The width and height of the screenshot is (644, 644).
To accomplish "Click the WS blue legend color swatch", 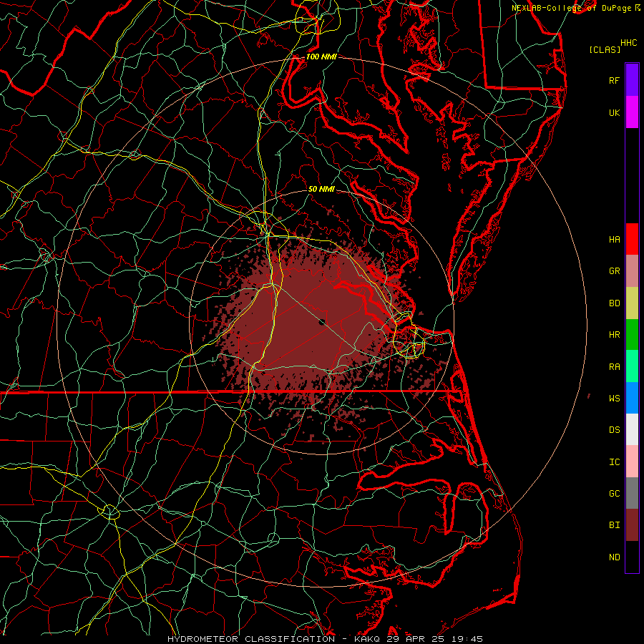I will pos(632,398).
